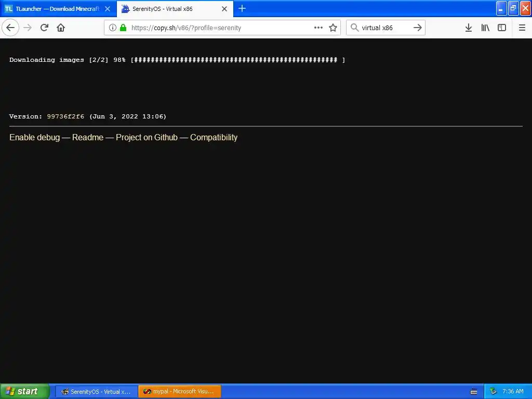Click the '(Jun 3, 2022 13:06)' date text
Image resolution: width=532 pixels, height=399 pixels.
128,116
